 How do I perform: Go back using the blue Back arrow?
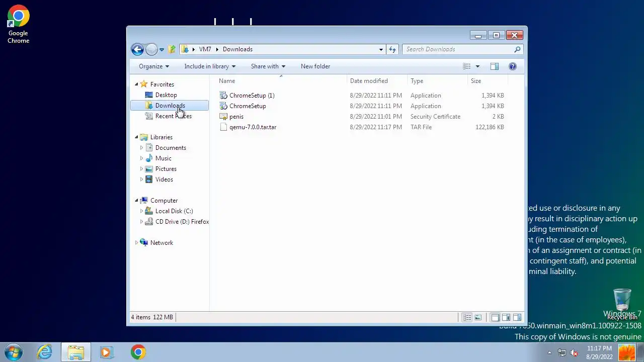pyautogui.click(x=137, y=49)
